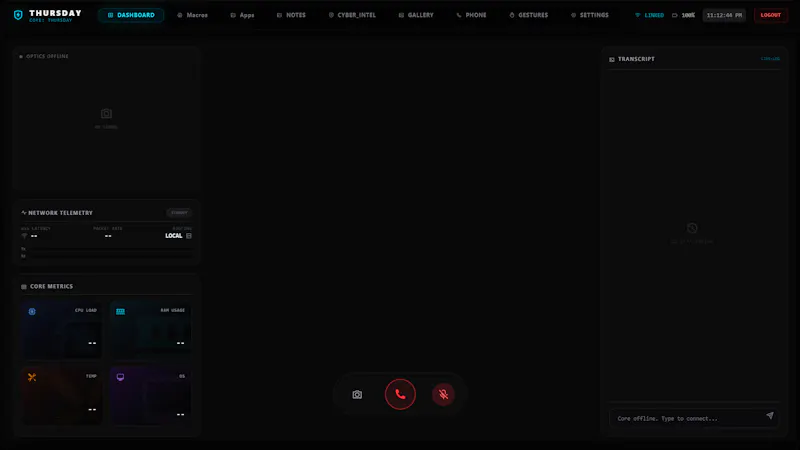Image resolution: width=800 pixels, height=450 pixels.
Task: Click the clock showing 11:12:44 PM
Action: 724,15
